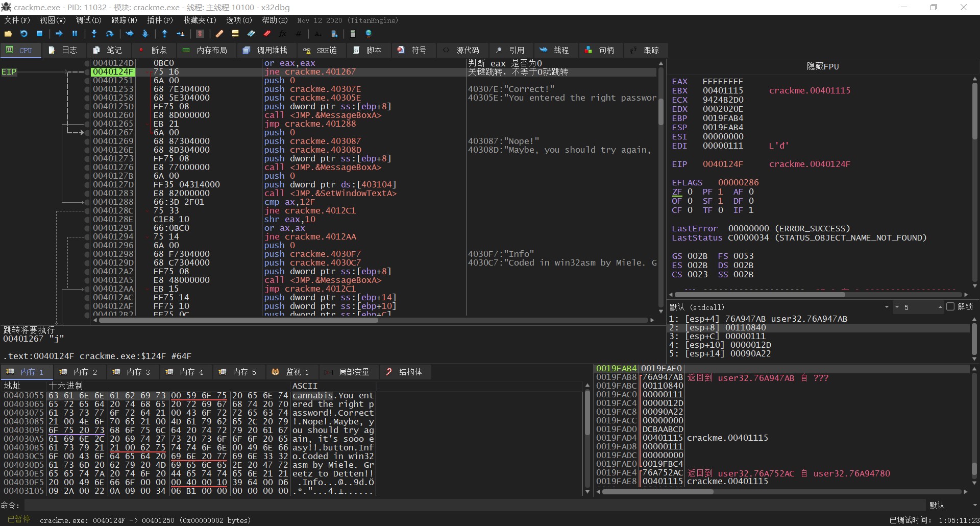Open the Scylla plugin icon
The height and width of the screenshot is (526, 980).
point(200,34)
